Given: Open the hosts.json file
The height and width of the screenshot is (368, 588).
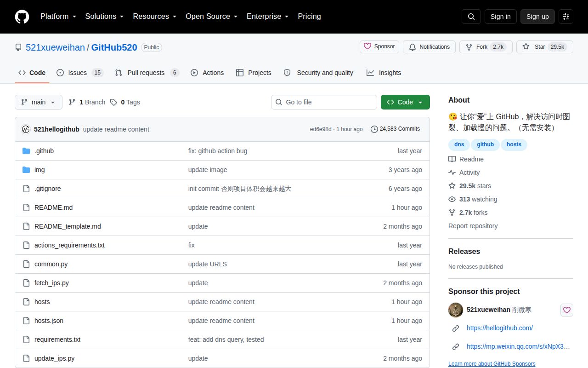Looking at the screenshot, I should [49, 321].
